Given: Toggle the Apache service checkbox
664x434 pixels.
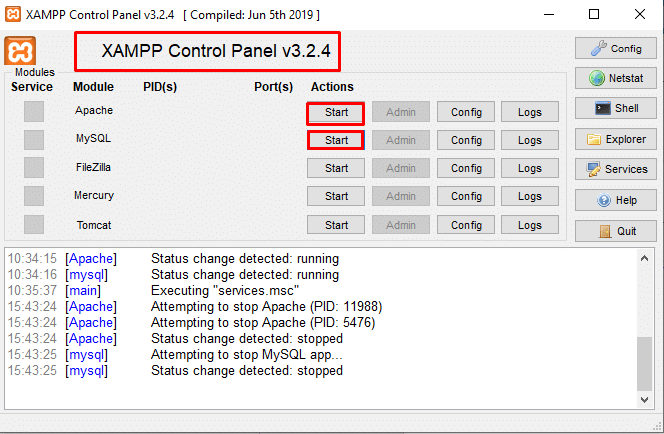Looking at the screenshot, I should tap(34, 112).
